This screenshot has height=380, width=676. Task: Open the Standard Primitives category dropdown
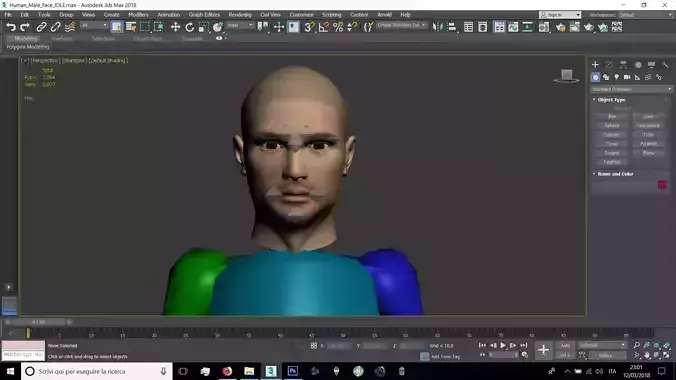click(631, 89)
